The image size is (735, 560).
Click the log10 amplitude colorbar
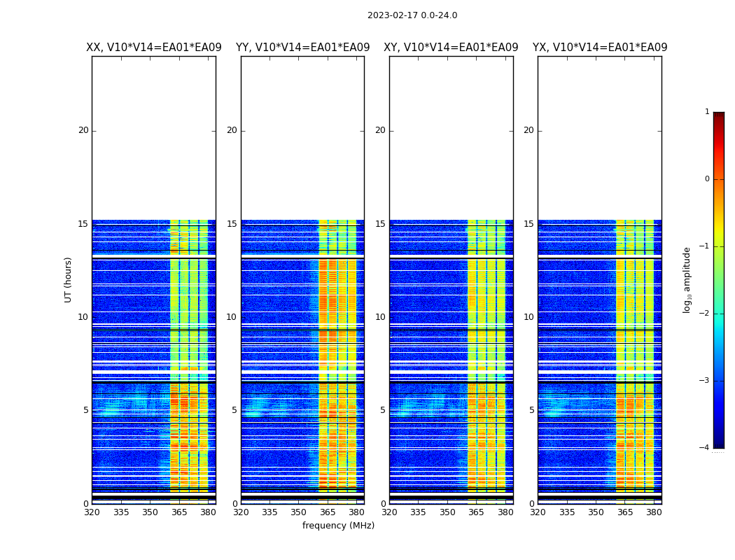[x=719, y=280]
